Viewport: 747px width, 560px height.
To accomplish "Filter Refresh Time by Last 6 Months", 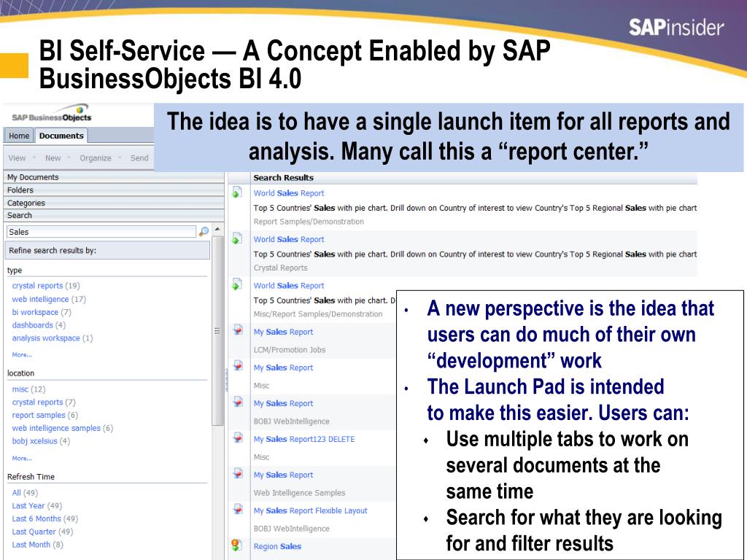I will (44, 518).
